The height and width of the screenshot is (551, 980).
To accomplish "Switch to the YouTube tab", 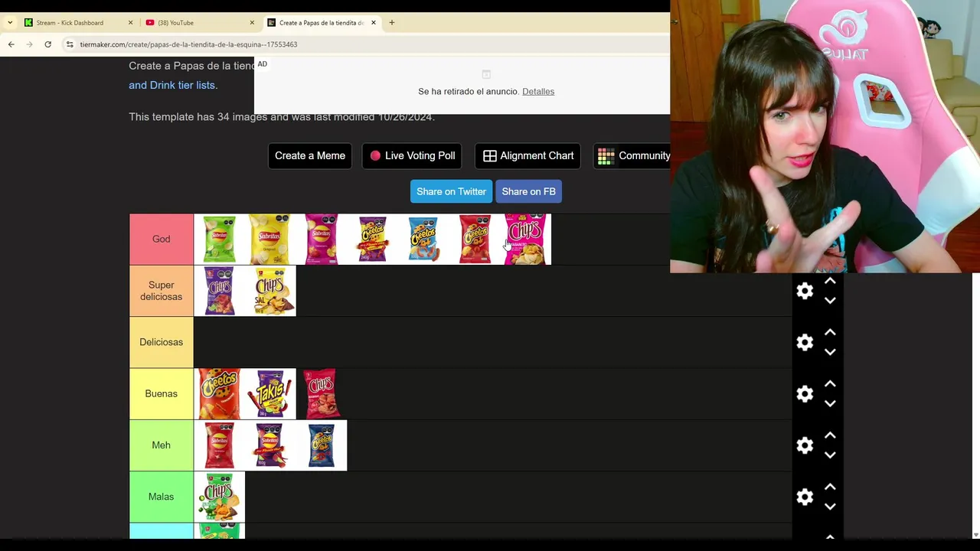I will (x=198, y=23).
